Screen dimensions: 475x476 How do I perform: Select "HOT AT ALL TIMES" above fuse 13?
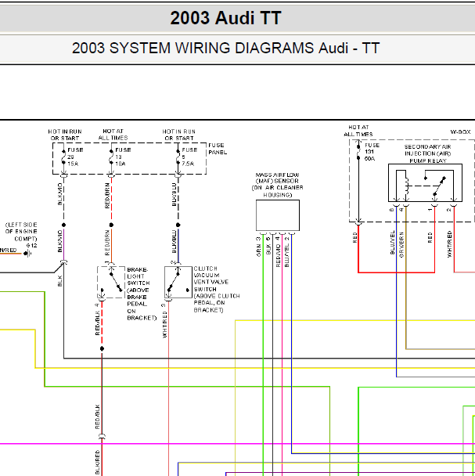pyautogui.click(x=113, y=135)
